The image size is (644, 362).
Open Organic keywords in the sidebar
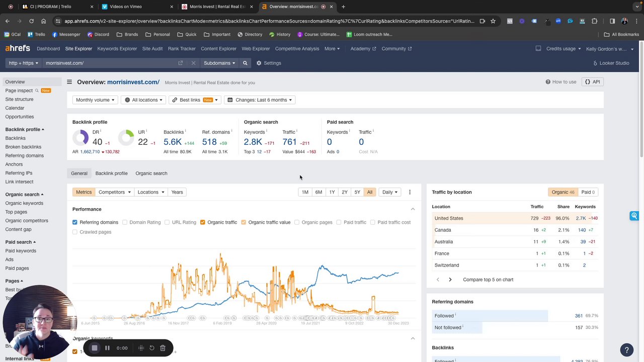[x=24, y=203]
